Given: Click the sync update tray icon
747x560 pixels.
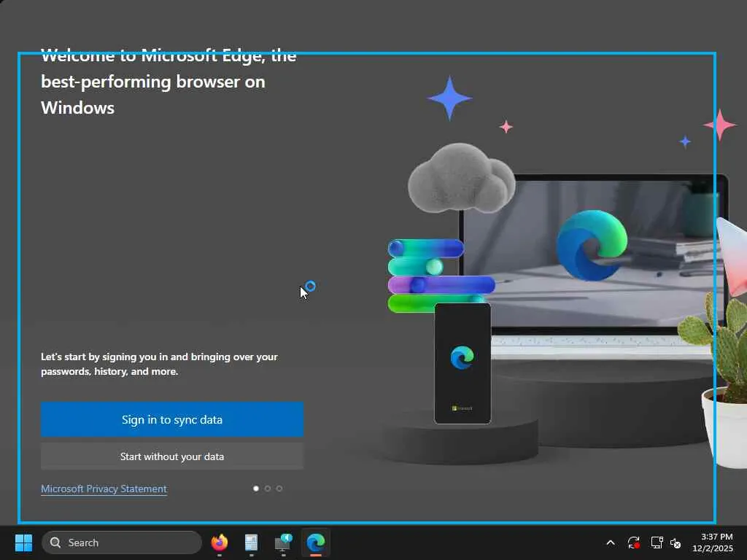Looking at the screenshot, I should (x=634, y=542).
